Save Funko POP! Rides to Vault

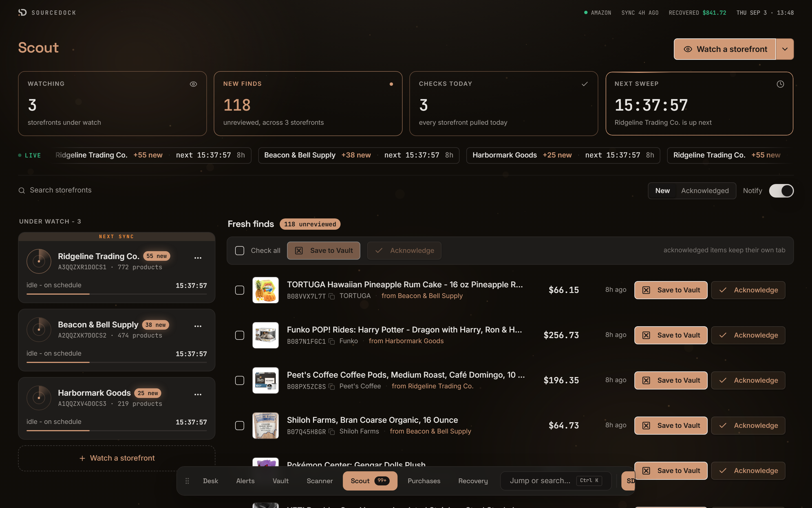coord(671,335)
